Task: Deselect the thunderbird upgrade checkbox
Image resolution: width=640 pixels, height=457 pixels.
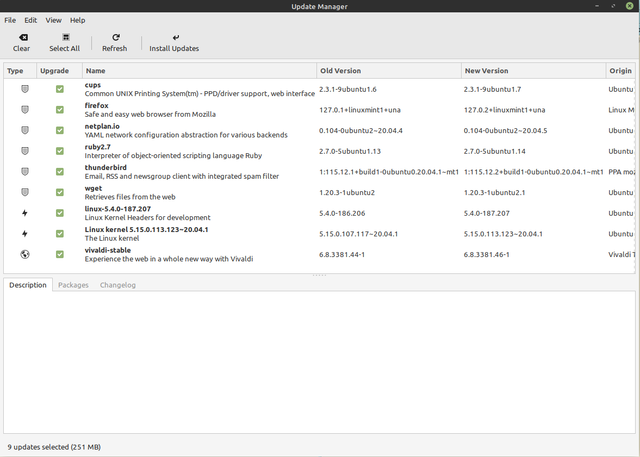Action: coord(60,171)
